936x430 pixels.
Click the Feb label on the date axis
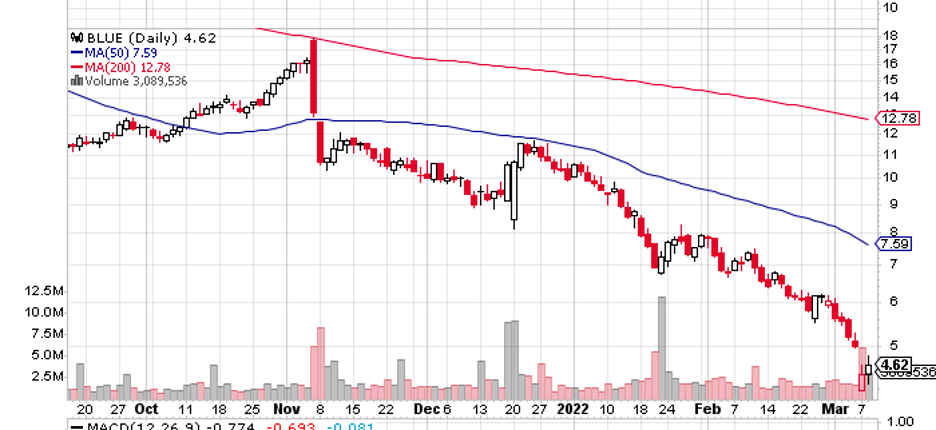[705, 410]
